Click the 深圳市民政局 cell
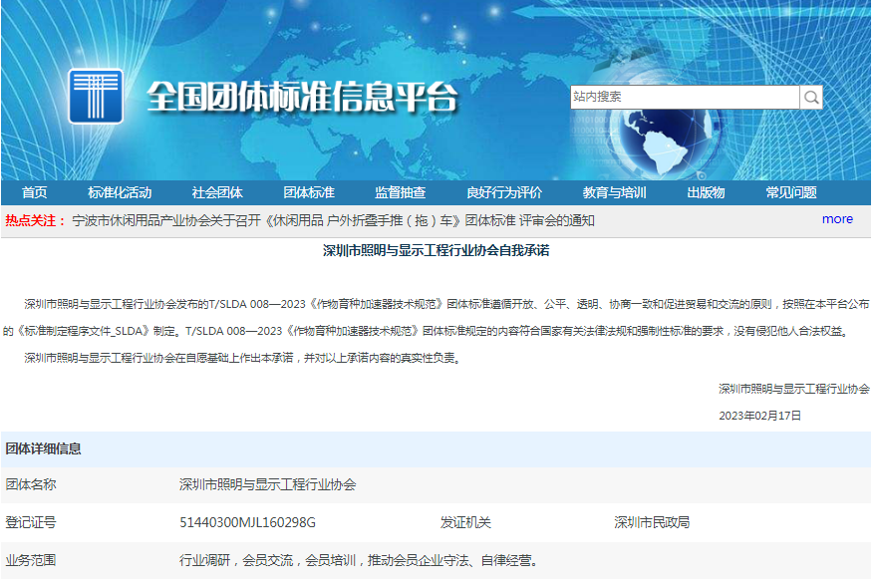Image resolution: width=879 pixels, height=588 pixels. [x=652, y=523]
